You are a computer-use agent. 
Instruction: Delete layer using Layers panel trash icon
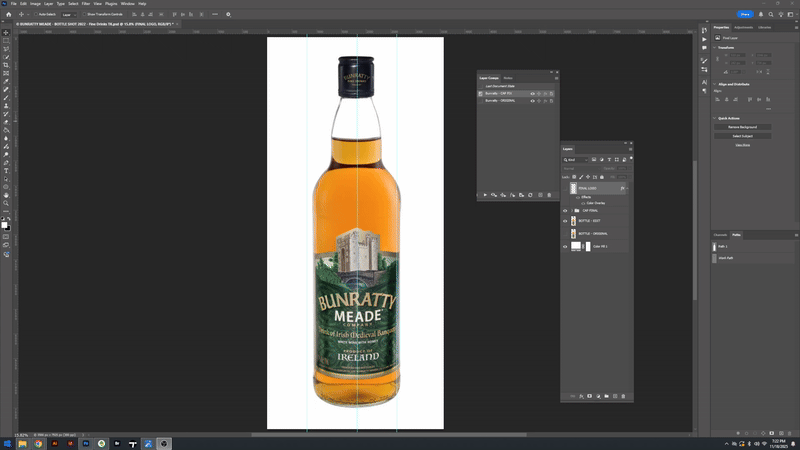(x=623, y=396)
